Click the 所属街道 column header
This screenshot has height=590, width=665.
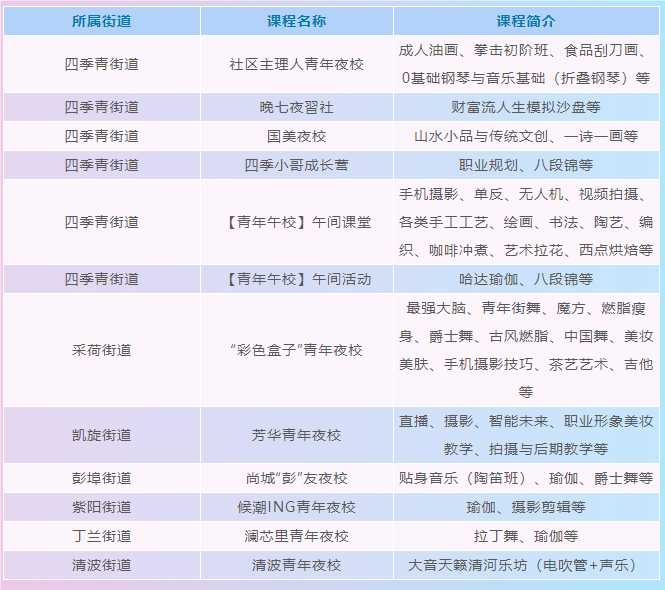point(101,21)
